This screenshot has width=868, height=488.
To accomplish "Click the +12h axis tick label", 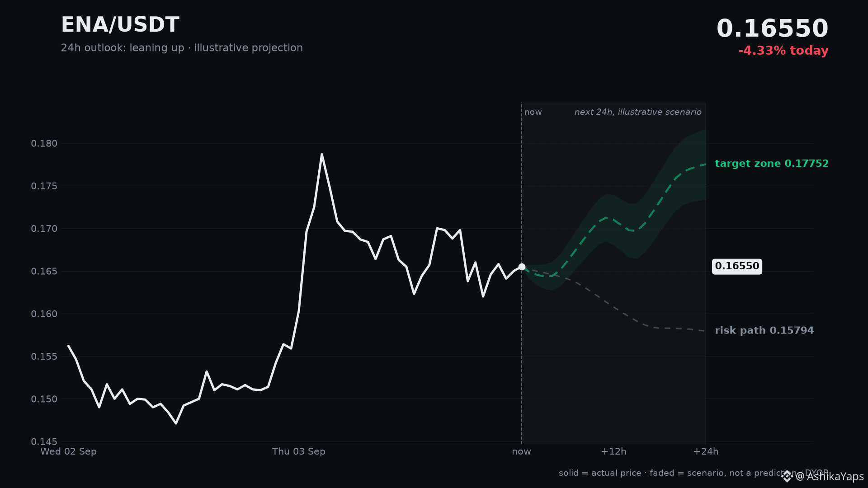I will coord(613,451).
